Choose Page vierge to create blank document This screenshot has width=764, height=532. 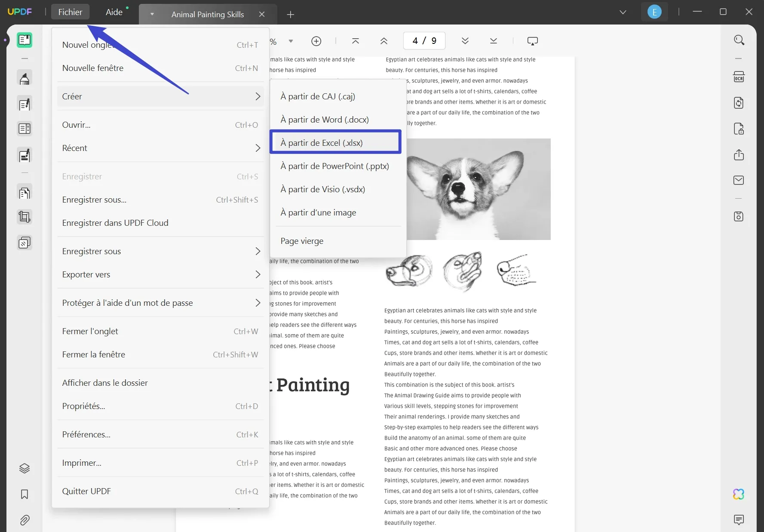[x=302, y=241]
